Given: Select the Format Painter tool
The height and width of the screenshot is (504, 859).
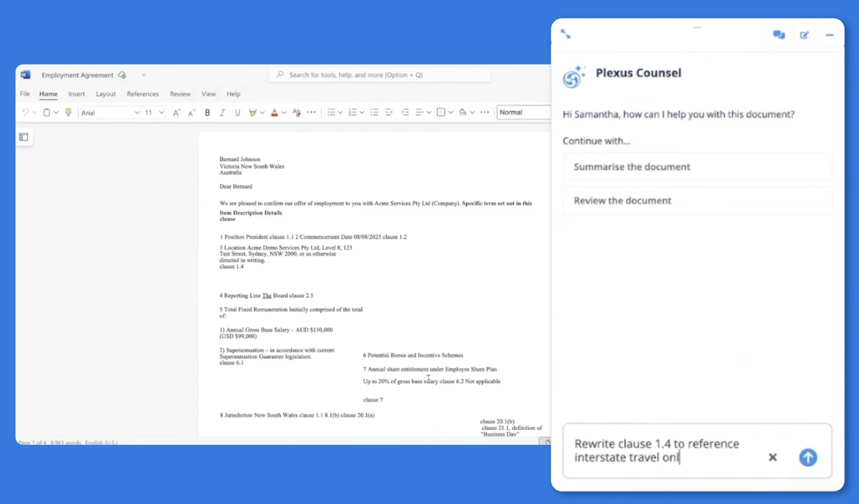Looking at the screenshot, I should point(69,112).
